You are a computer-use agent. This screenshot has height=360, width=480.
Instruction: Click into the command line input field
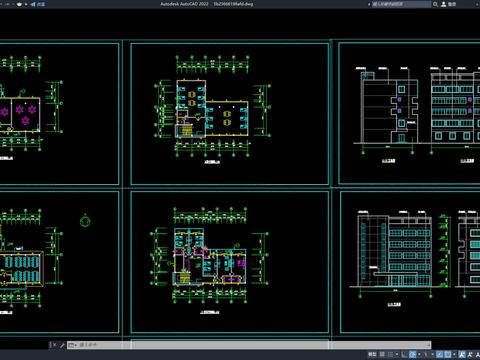(x=250, y=345)
